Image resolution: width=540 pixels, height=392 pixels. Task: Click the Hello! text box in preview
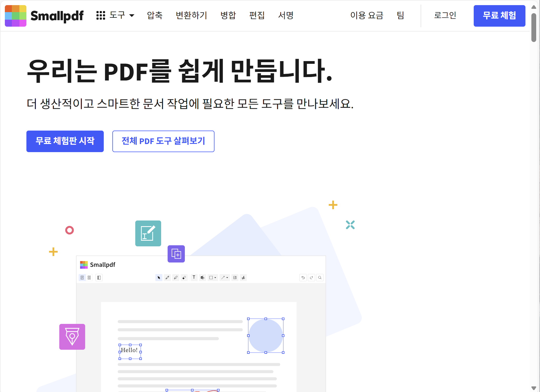click(130, 351)
